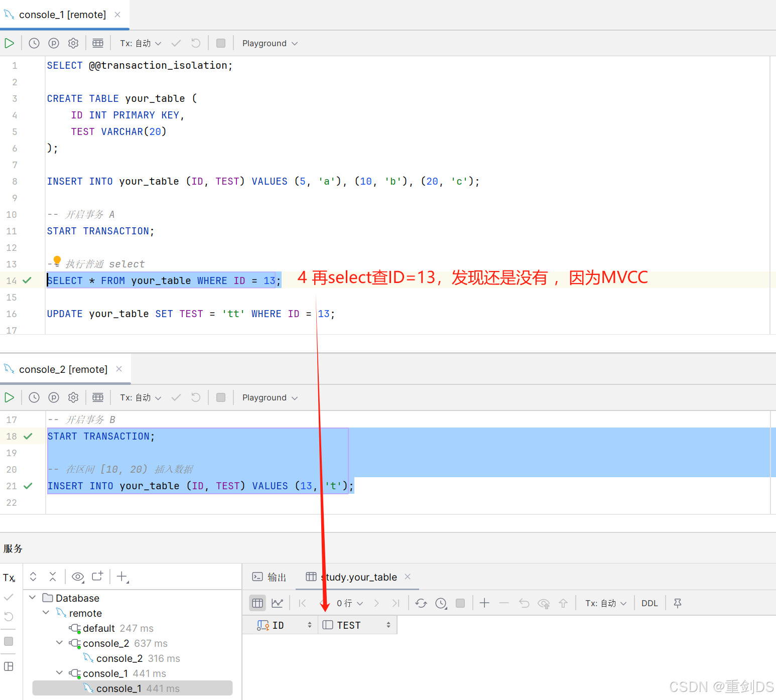Stop execution button in console_1 toolbar
This screenshot has width=776, height=700.
point(221,43)
